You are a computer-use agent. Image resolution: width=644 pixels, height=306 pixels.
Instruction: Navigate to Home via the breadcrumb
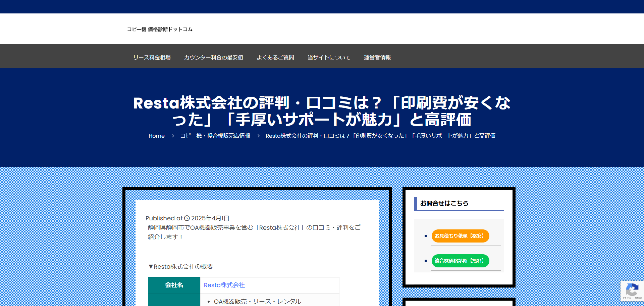pos(156,136)
